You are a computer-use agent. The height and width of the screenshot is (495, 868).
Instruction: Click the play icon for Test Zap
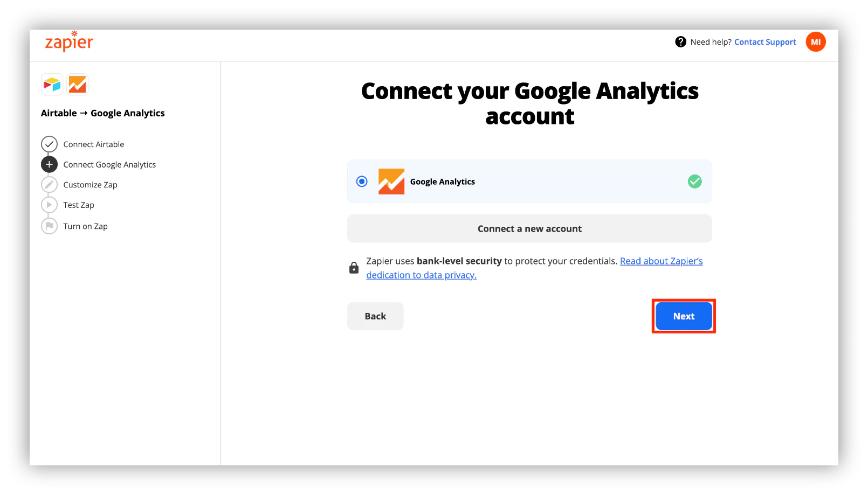pos(49,205)
